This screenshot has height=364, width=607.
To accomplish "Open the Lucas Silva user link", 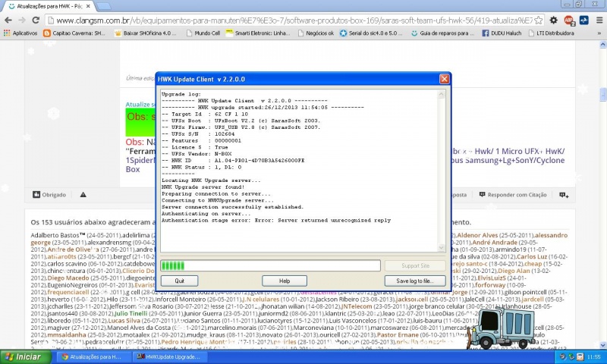I will click(124, 321).
